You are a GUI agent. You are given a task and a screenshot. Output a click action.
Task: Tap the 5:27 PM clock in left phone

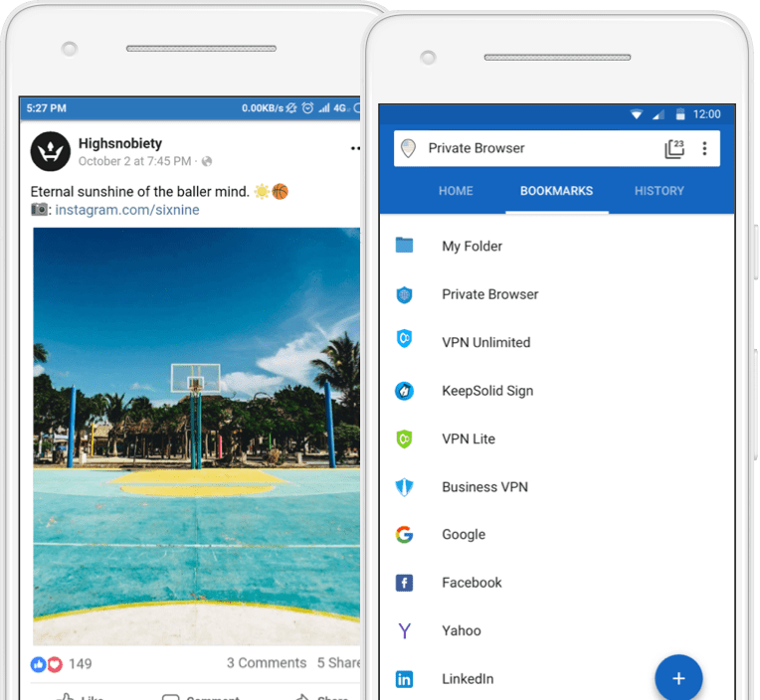pos(46,108)
